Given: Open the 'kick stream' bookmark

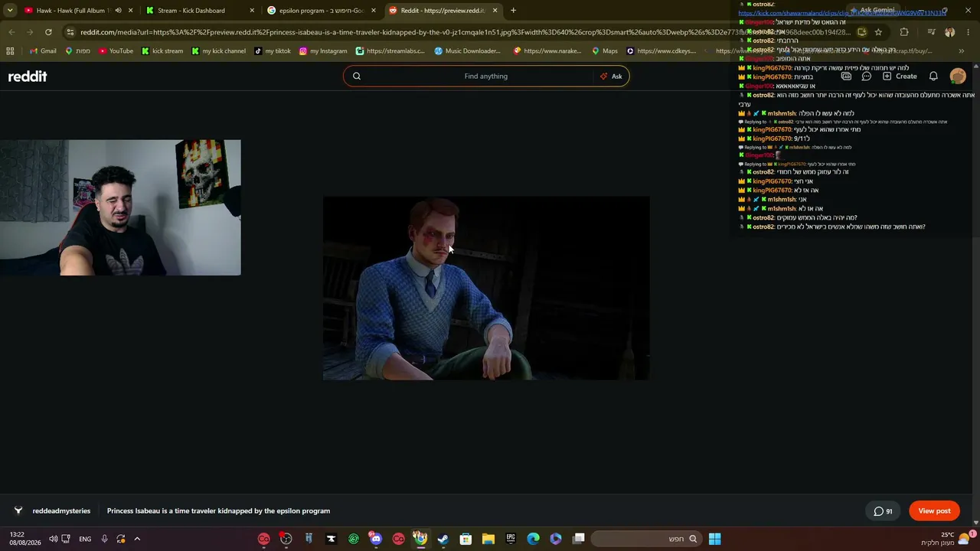Looking at the screenshot, I should click(x=162, y=51).
